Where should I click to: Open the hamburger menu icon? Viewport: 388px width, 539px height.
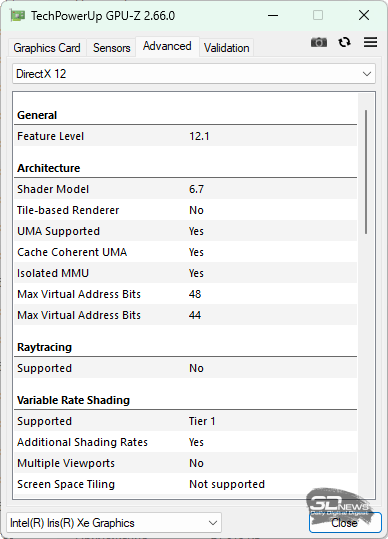[x=370, y=42]
